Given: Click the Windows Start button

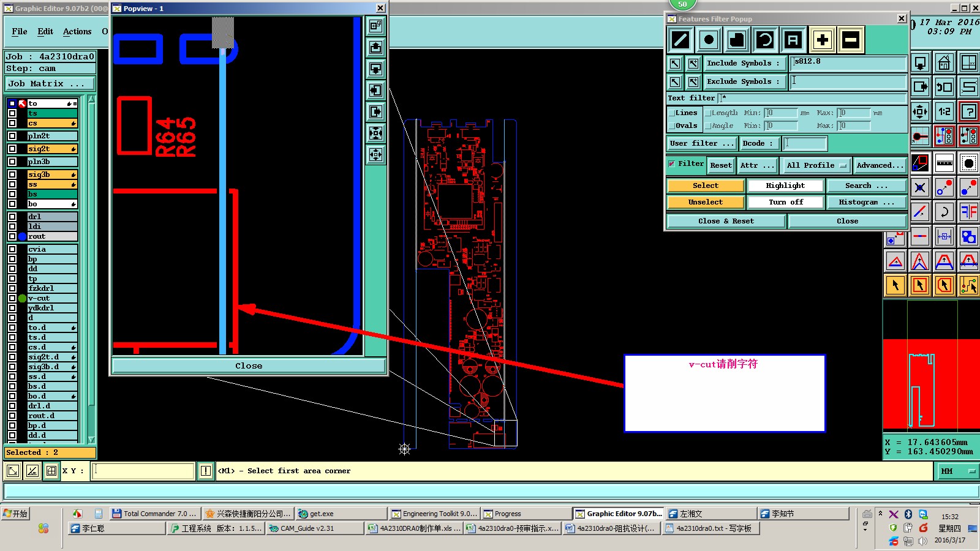Looking at the screenshot, I should point(16,514).
